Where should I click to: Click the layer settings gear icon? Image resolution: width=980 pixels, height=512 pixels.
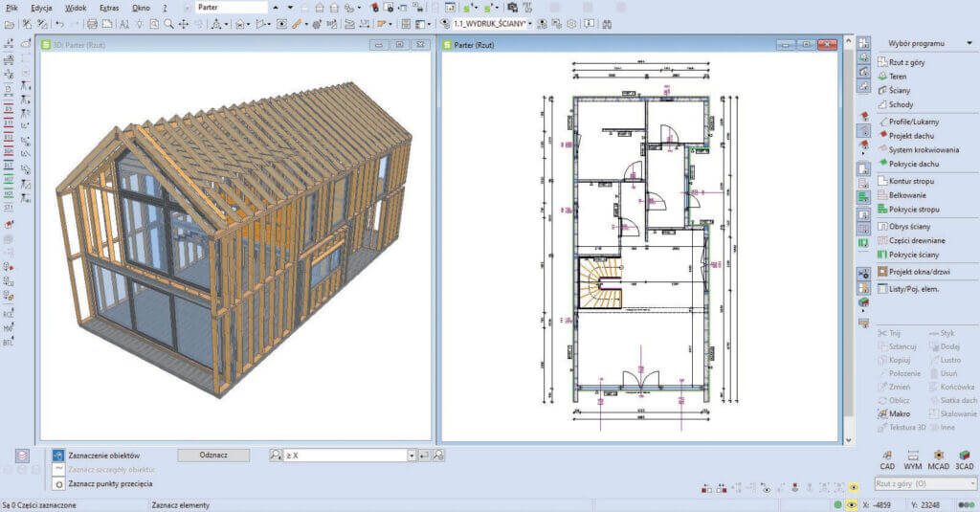(x=571, y=24)
